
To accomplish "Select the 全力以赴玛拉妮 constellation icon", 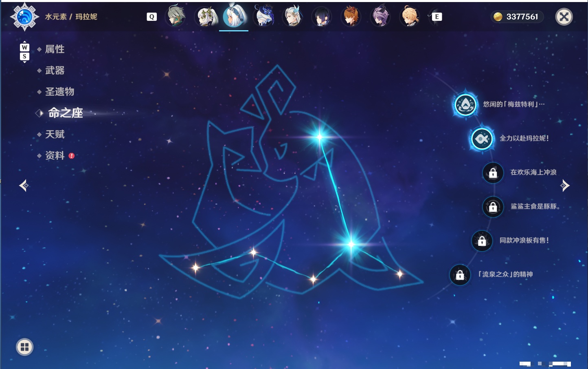I will [482, 139].
